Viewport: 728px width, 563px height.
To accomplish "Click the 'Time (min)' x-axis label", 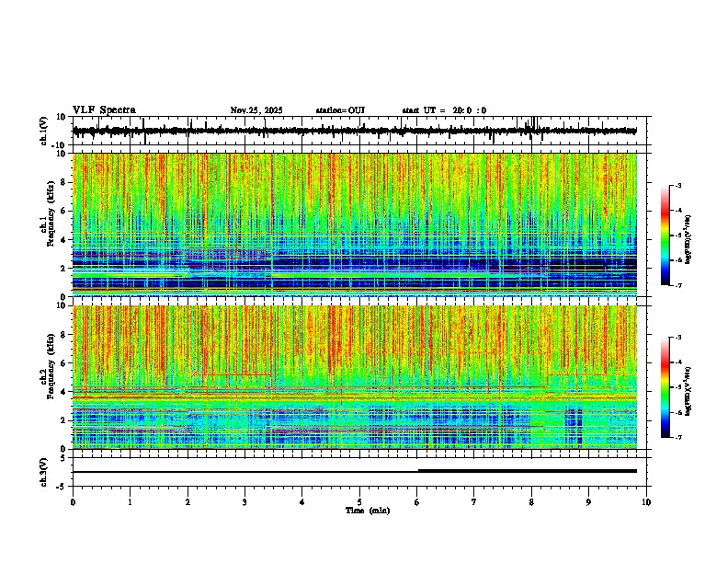I will coord(368,511).
